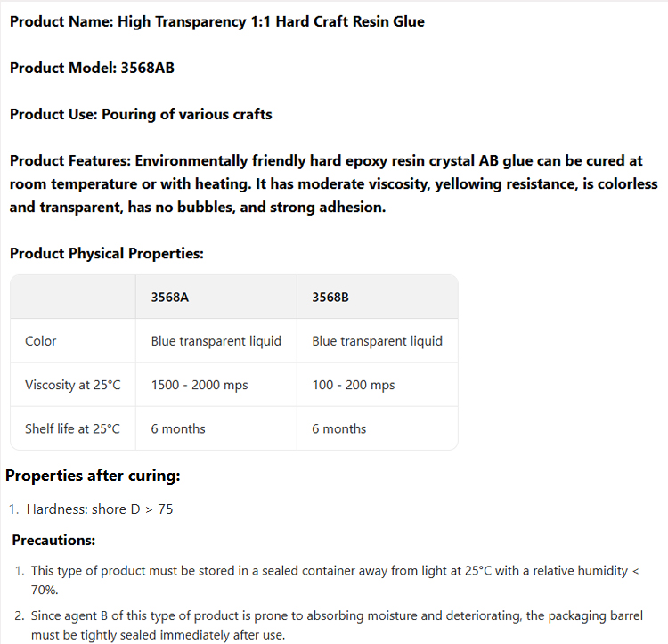Click the Viscosity at 25°C row label
Screen dimensions: 668x644
coord(73,385)
